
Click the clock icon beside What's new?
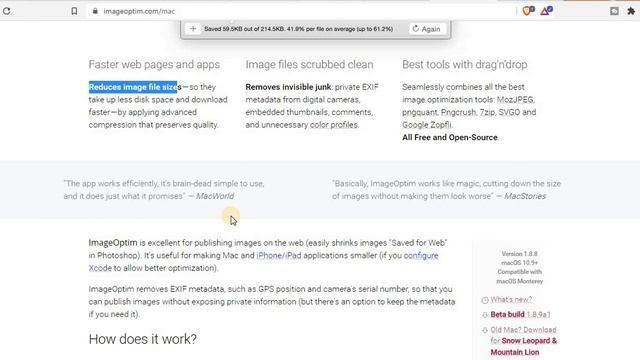tap(484, 300)
